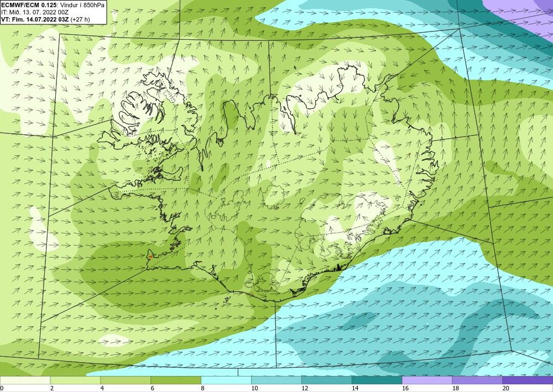Click the legend value label '6'
Viewport: 553px width, 392px height.
(153, 389)
